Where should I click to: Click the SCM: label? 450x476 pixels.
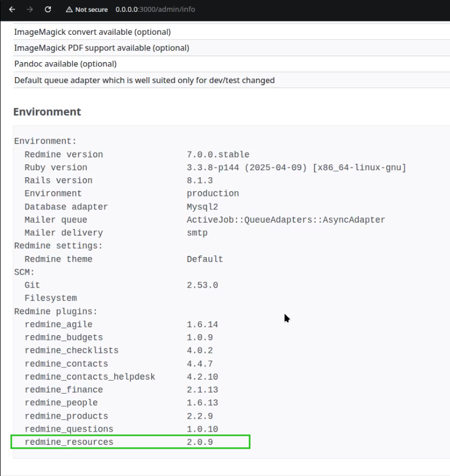click(x=24, y=273)
